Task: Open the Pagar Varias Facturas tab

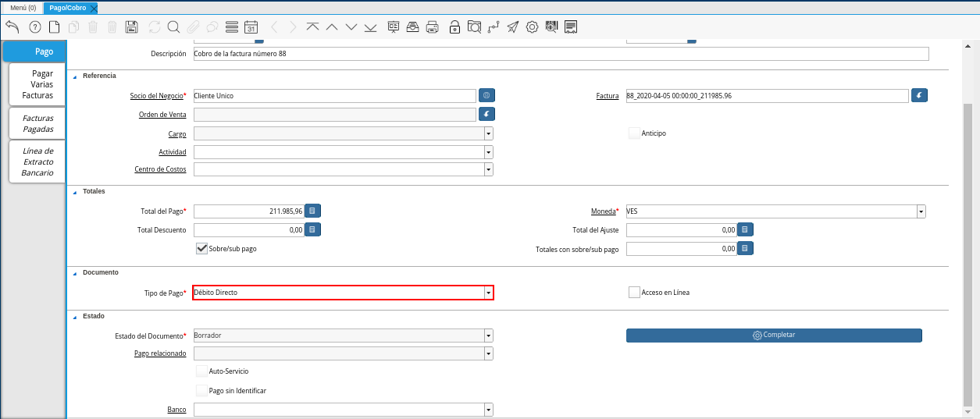Action: (x=37, y=84)
